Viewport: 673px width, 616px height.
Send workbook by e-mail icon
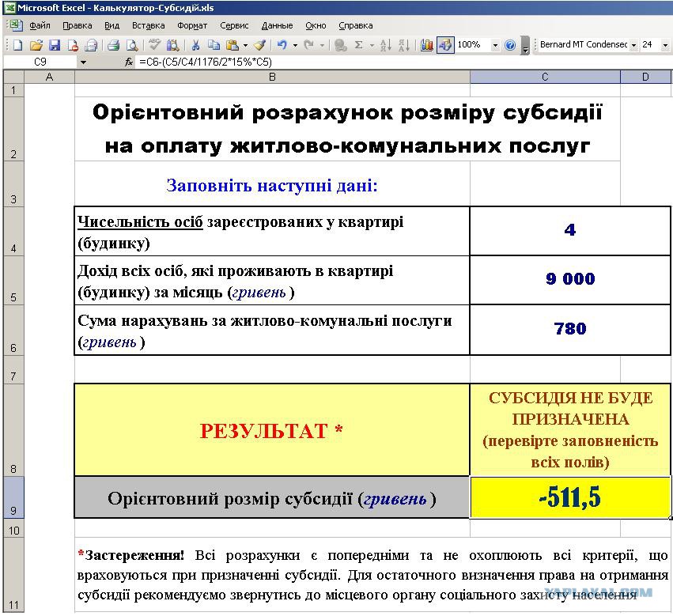(92, 45)
